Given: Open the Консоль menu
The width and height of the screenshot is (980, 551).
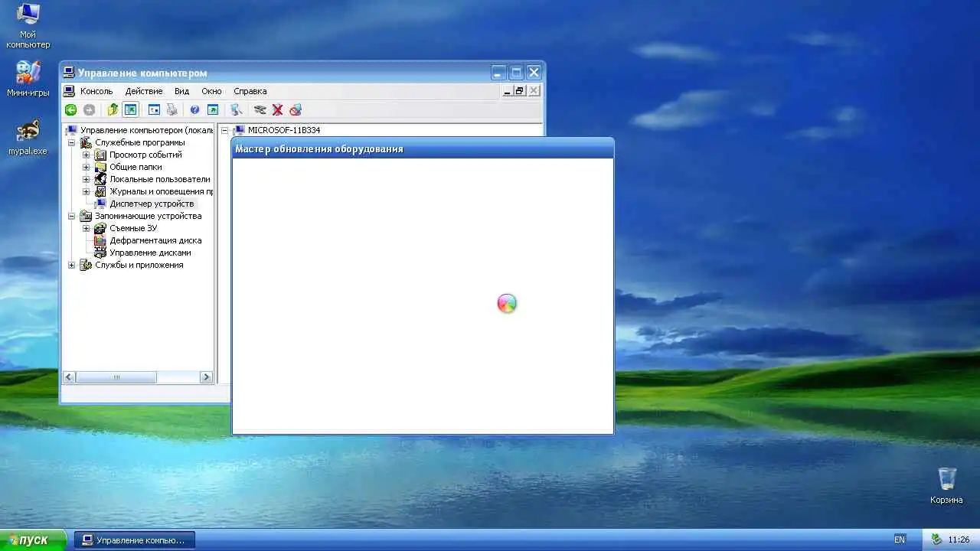Looking at the screenshot, I should coord(96,91).
